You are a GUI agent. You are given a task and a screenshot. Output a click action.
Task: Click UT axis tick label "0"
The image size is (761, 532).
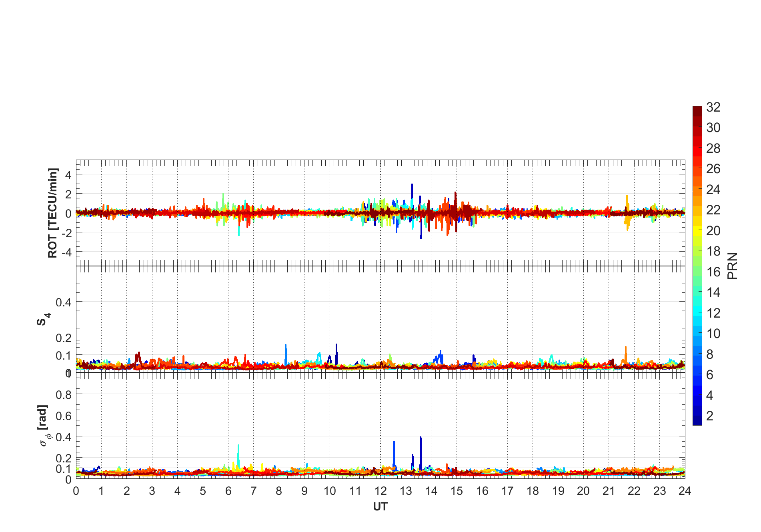click(x=76, y=491)
